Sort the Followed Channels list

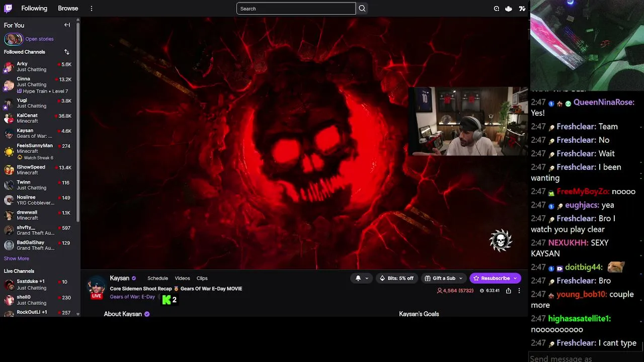(67, 52)
